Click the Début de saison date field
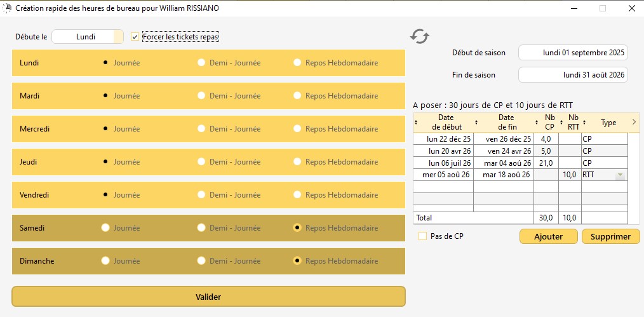Image resolution: width=644 pixels, height=317 pixels. click(573, 53)
